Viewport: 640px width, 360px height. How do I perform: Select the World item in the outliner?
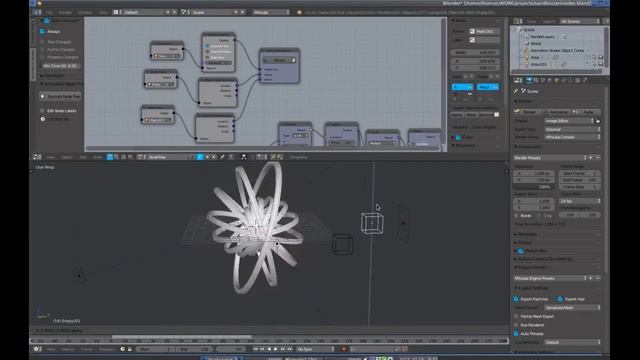click(536, 43)
